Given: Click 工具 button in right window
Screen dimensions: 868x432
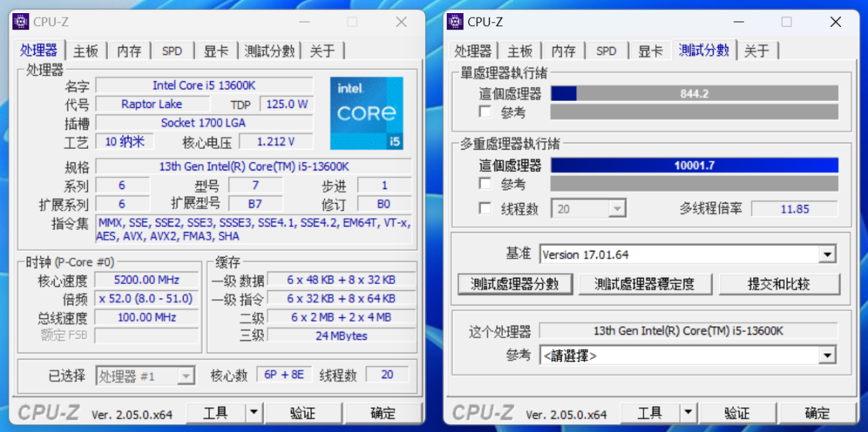Looking at the screenshot, I should (x=650, y=412).
